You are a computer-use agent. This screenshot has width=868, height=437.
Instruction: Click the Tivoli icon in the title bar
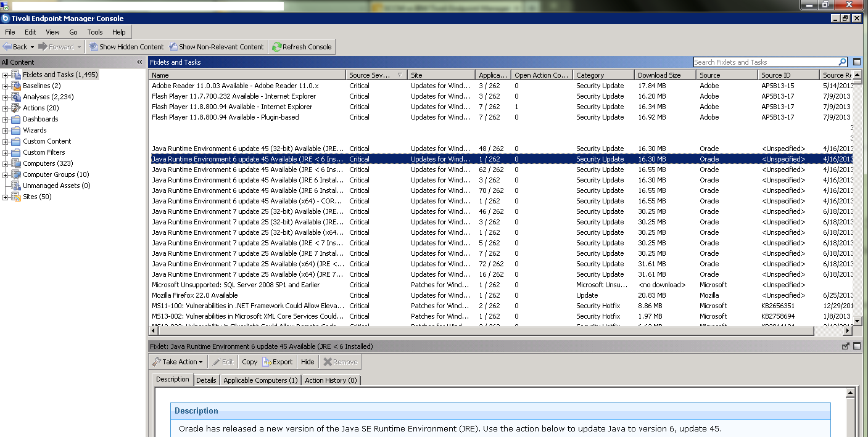[6, 18]
